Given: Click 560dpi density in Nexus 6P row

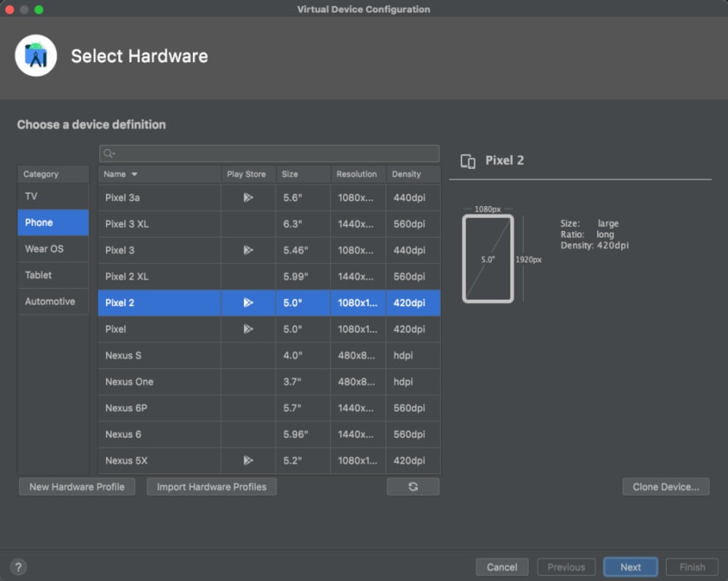Looking at the screenshot, I should tap(413, 408).
